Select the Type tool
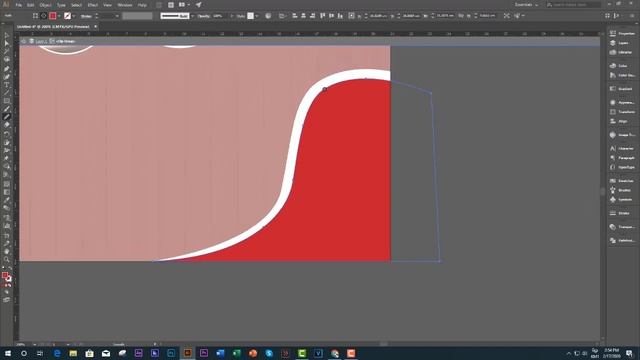Screen dimensions: 640x360 point(7,85)
